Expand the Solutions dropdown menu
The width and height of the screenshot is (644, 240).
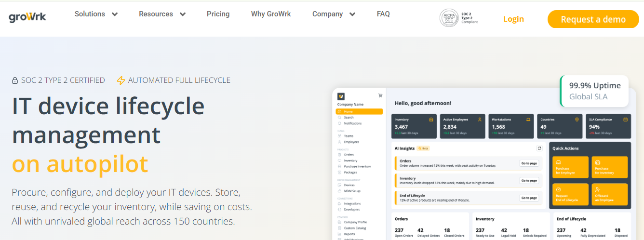coord(96,14)
